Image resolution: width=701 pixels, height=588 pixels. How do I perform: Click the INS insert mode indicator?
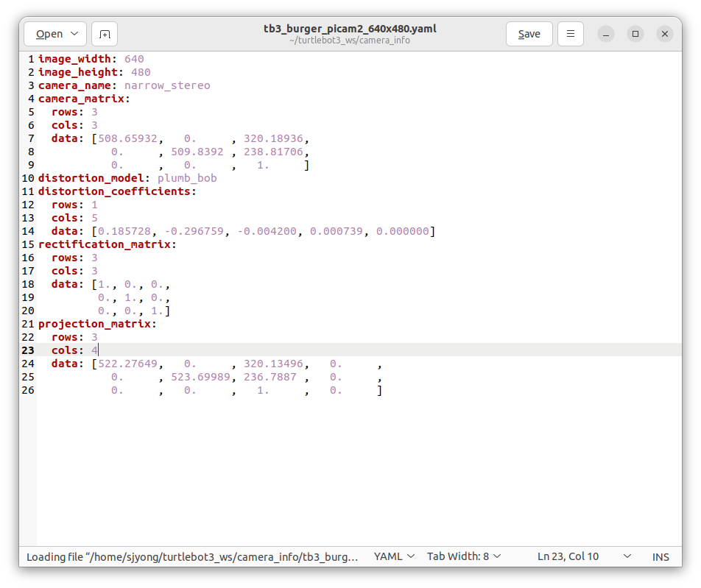point(661,556)
